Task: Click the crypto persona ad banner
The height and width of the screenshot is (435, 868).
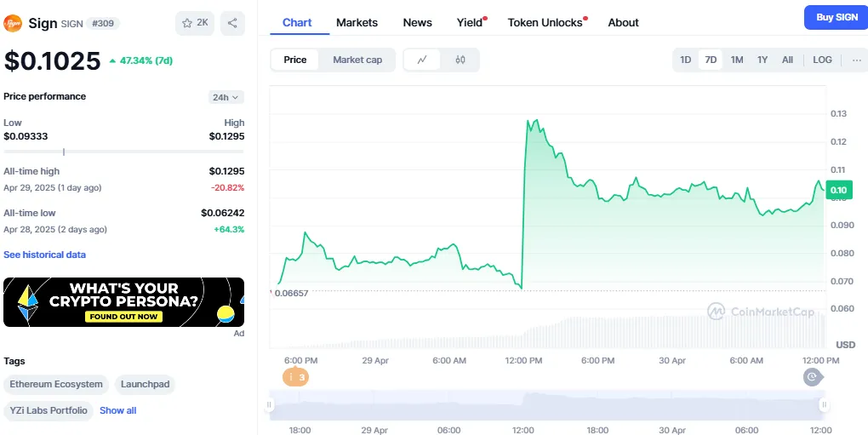Action: 123,302
